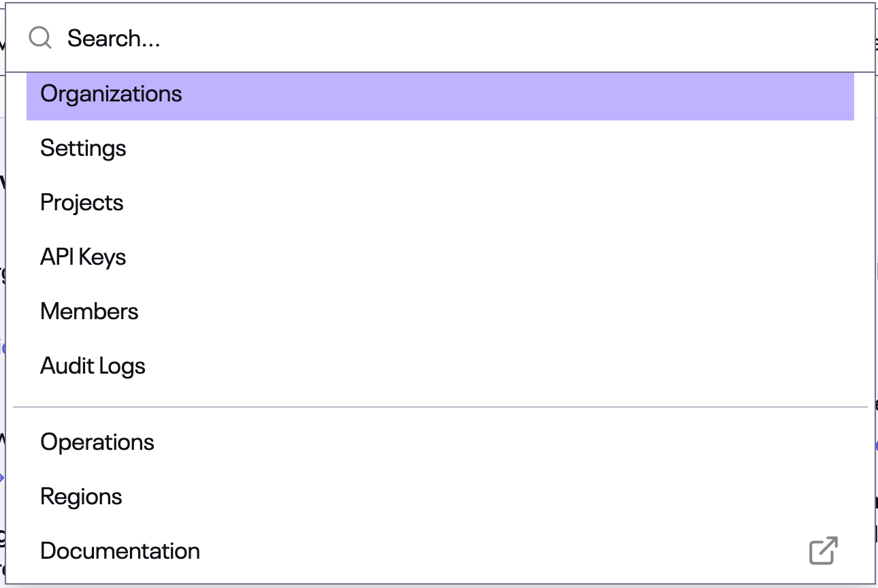The image size is (878, 588).
Task: Select Audit Logs from the menu
Action: coord(93,366)
